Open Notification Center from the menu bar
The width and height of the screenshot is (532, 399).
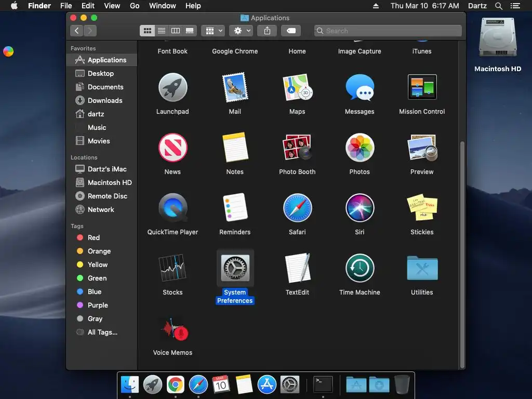(515, 6)
